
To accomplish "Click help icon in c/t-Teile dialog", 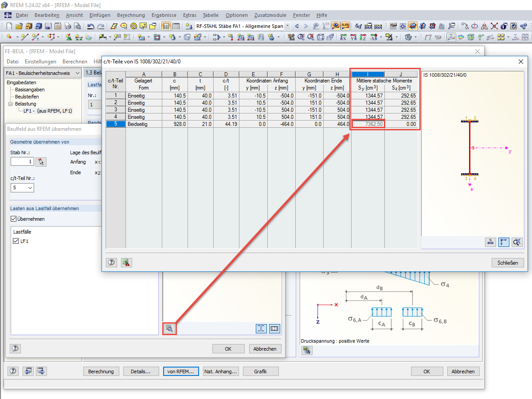I will 111,262.
